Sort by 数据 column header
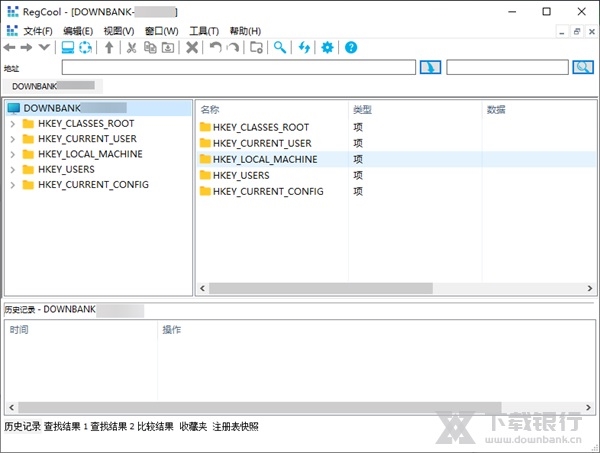This screenshot has width=600, height=453. point(539,110)
